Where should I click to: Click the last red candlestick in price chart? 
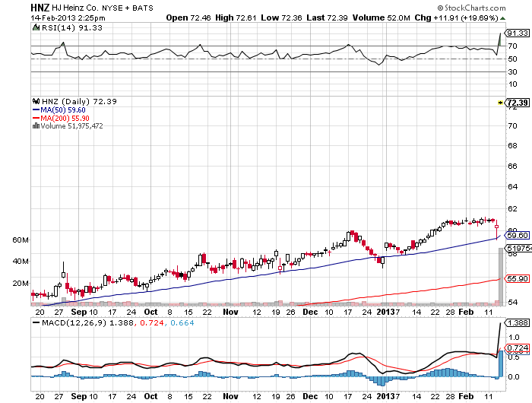point(497,230)
